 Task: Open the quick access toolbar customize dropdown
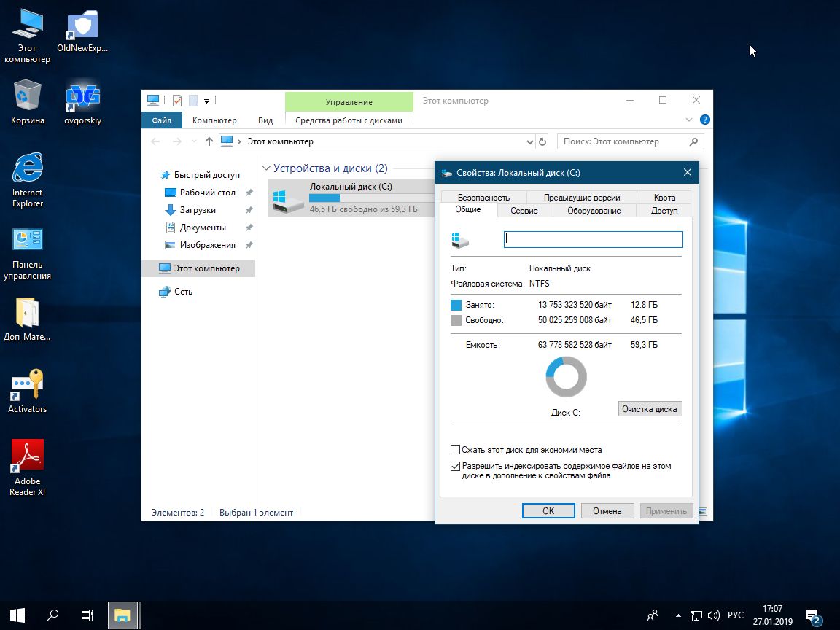(x=207, y=101)
